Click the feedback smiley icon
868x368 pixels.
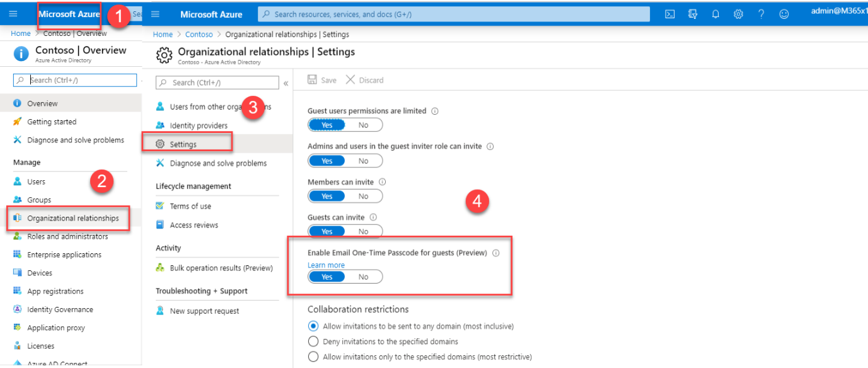[784, 14]
